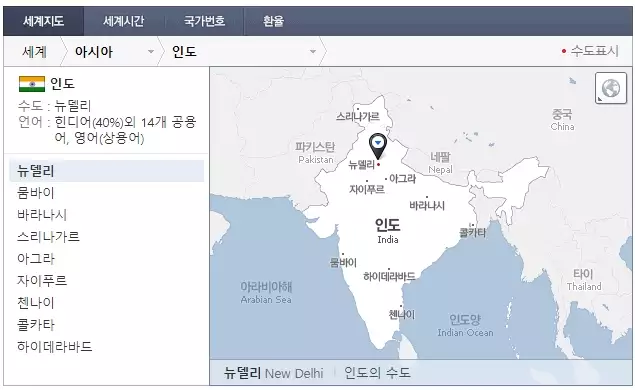This screenshot has height=390, width=635.
Task: Click 뭄바이 label on the map
Action: click(x=343, y=262)
